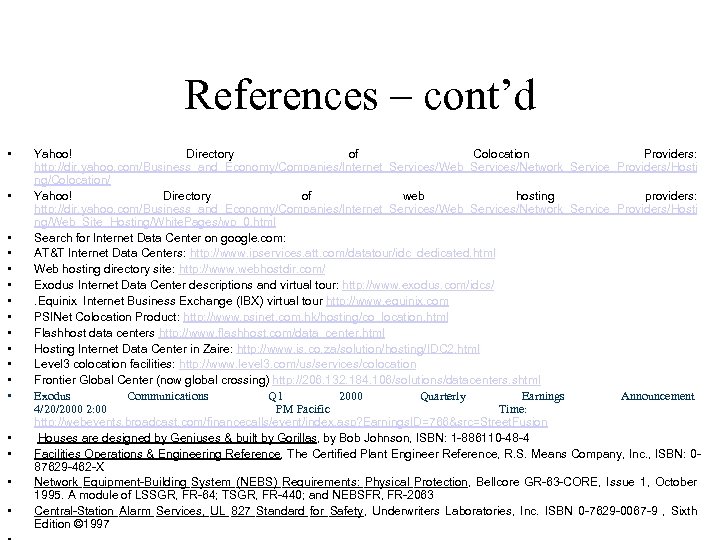Click the 'Level3 colocation facilities:' label

105,364
